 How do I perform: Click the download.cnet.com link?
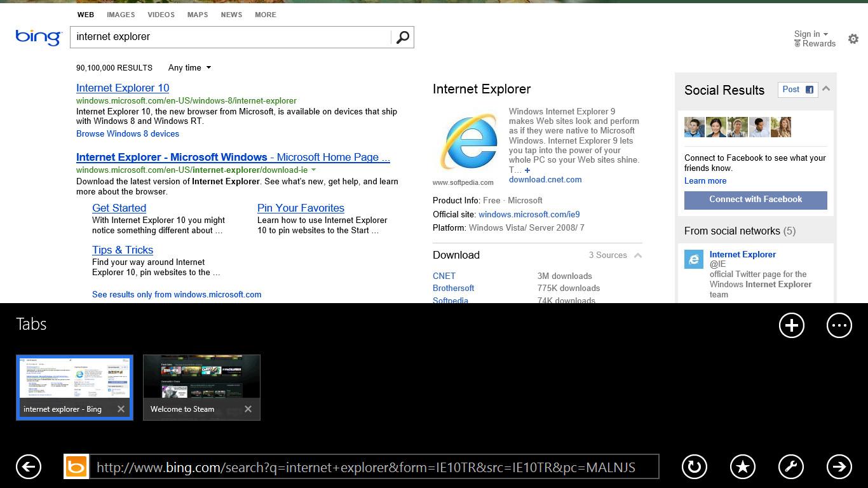tap(545, 180)
